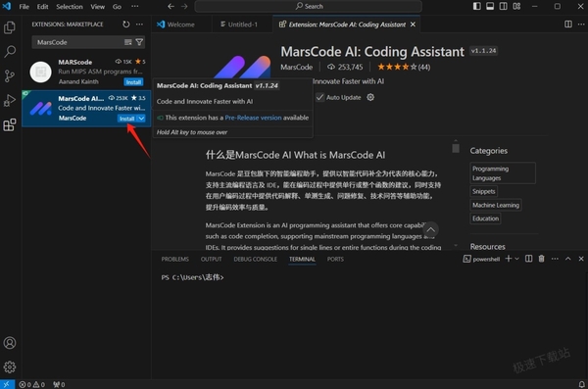588x389 pixels.
Task: Open terminal panel more actions
Action: tap(555, 259)
